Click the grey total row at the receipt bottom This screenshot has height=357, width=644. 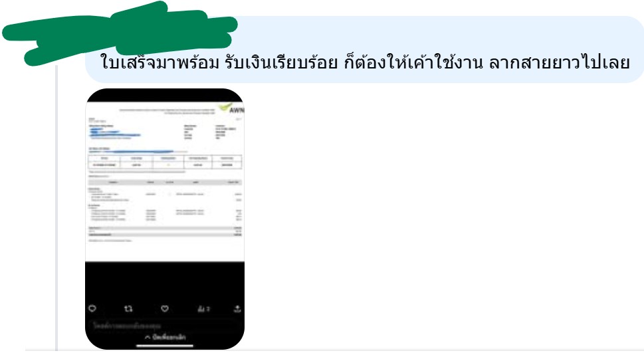(165, 235)
